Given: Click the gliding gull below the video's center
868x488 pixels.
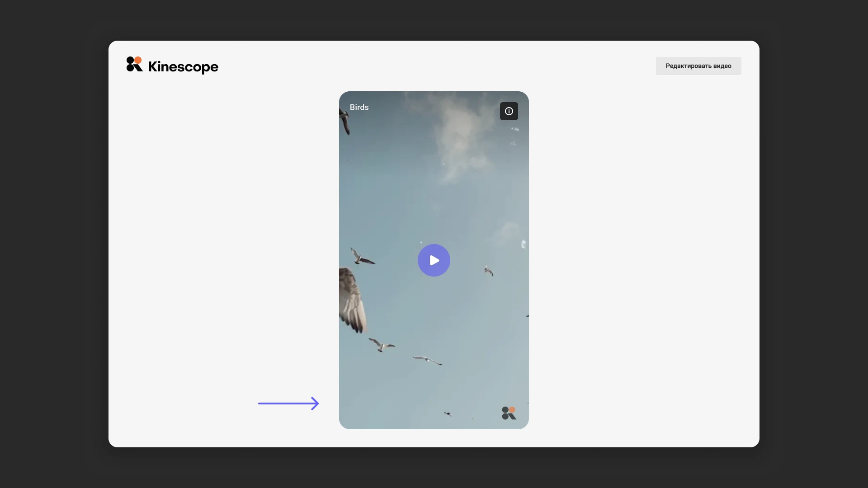Looking at the screenshot, I should (427, 360).
